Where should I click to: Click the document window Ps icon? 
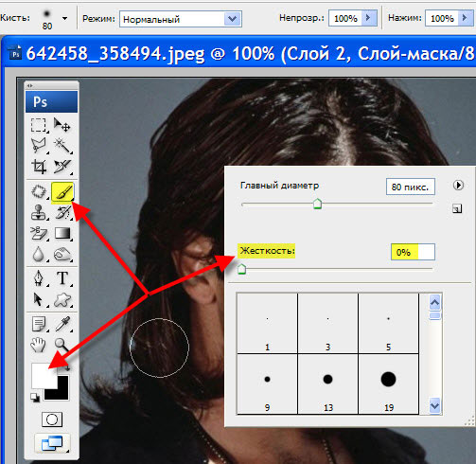pyautogui.click(x=15, y=54)
